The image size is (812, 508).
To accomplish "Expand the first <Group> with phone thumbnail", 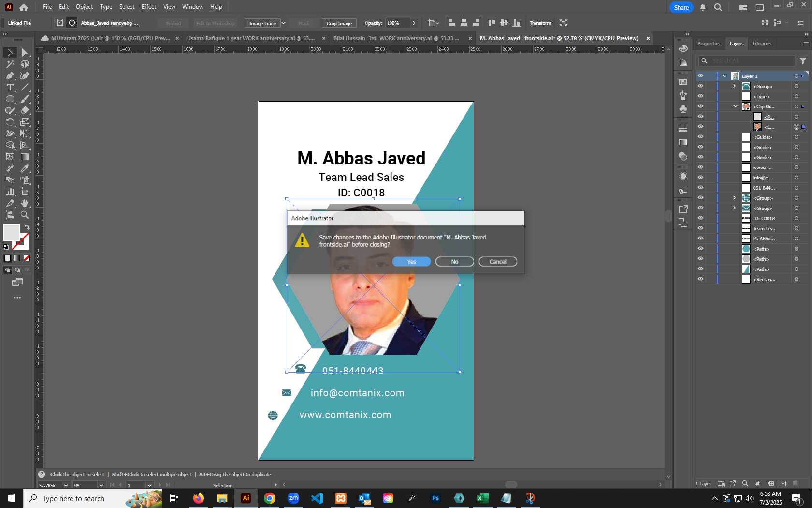I will [735, 86].
